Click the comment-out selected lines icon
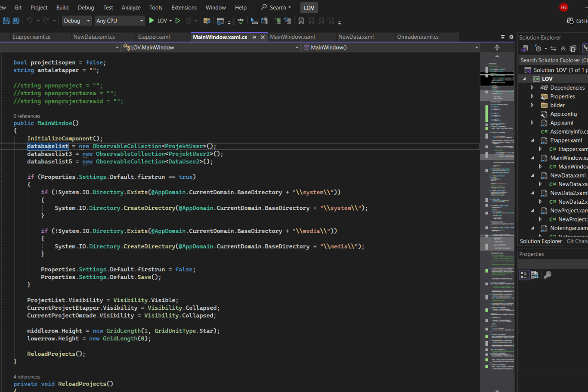Image resolution: width=588 pixels, height=392 pixels. (278, 21)
